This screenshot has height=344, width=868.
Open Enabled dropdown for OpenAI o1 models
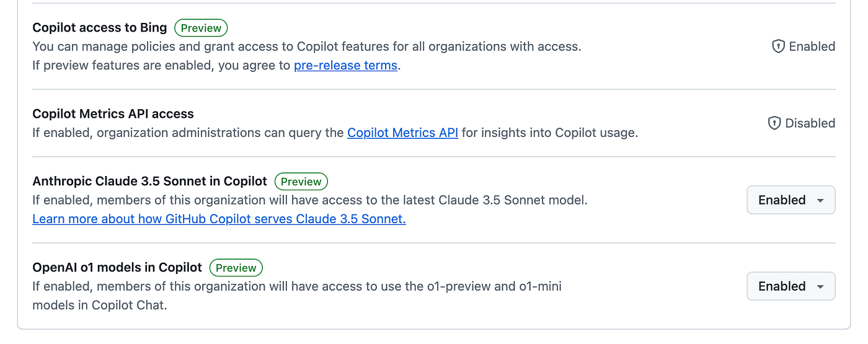click(790, 286)
